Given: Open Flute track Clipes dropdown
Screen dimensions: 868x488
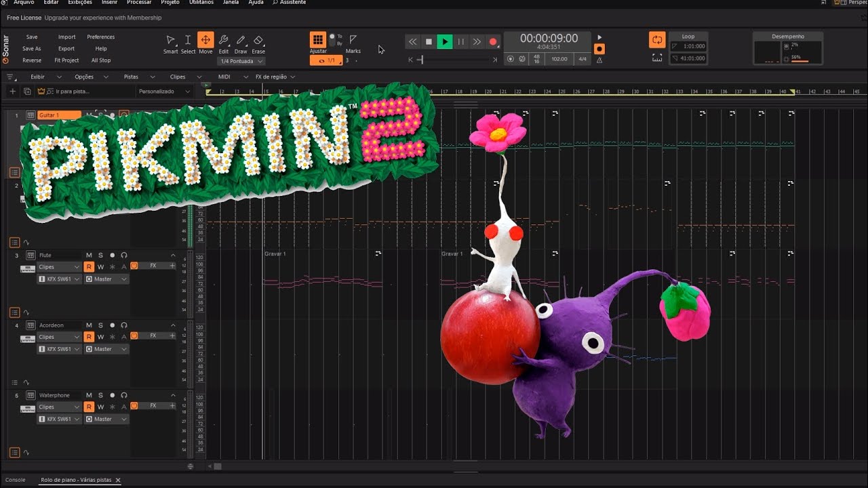Looking at the screenshot, I should [59, 267].
